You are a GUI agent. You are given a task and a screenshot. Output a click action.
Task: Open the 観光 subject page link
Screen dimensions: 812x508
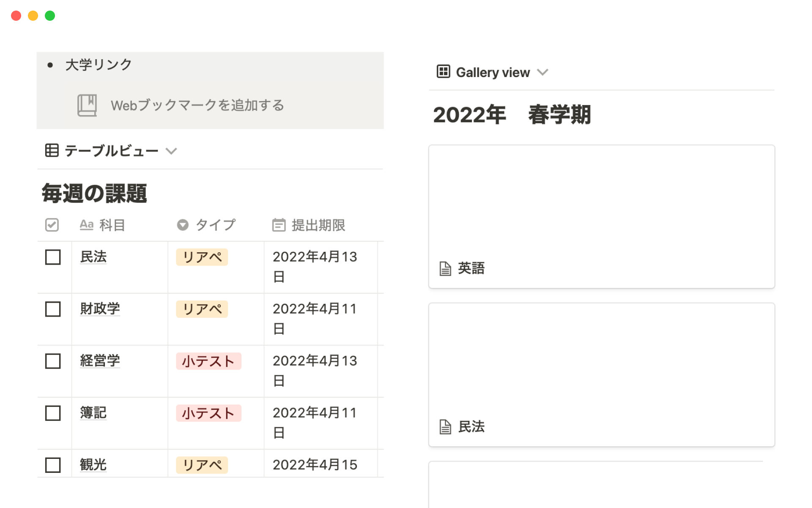tap(93, 465)
